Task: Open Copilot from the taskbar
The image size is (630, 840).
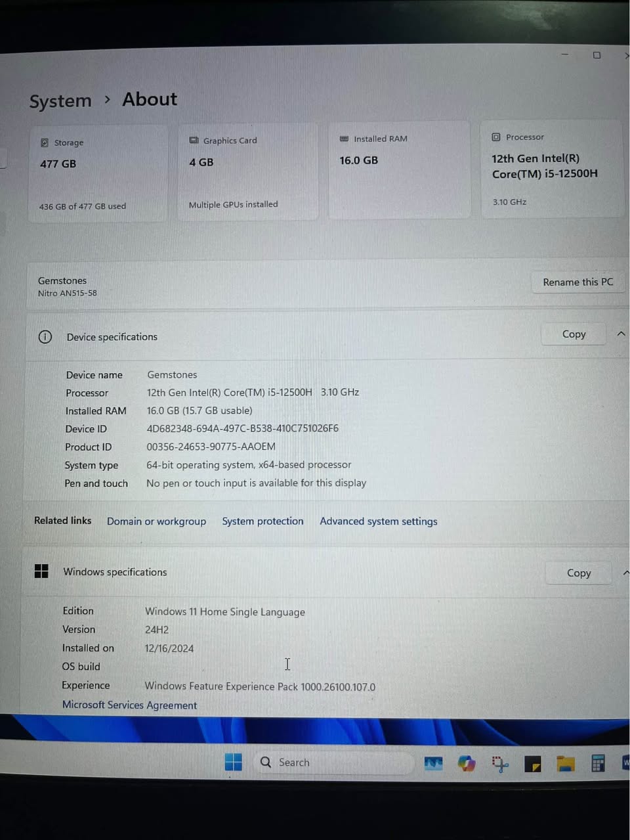Action: tap(467, 763)
